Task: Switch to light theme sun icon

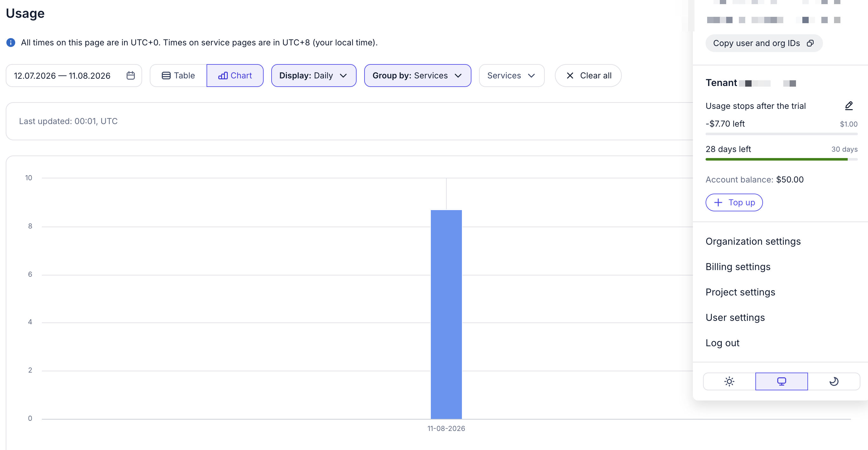Action: pos(729,381)
